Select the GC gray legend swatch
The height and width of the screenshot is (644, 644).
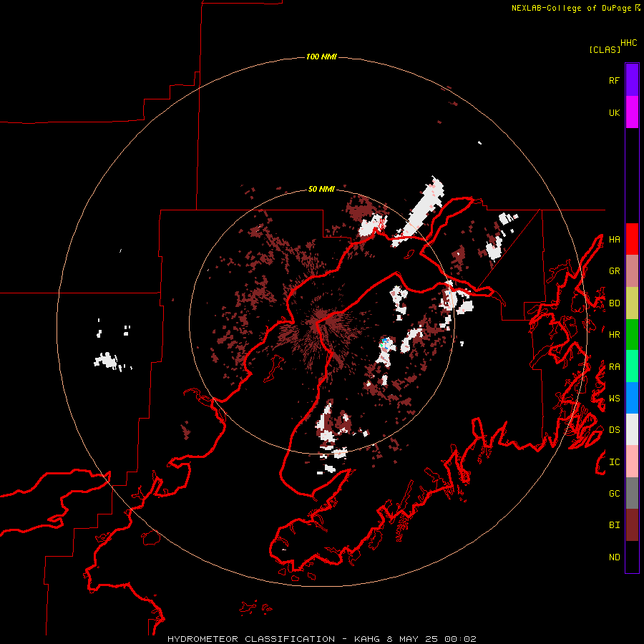click(x=632, y=493)
